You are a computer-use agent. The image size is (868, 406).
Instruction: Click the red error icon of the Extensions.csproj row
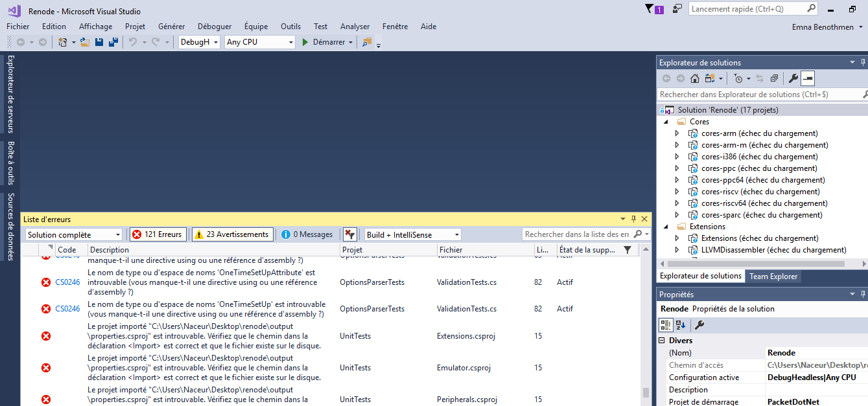point(46,335)
